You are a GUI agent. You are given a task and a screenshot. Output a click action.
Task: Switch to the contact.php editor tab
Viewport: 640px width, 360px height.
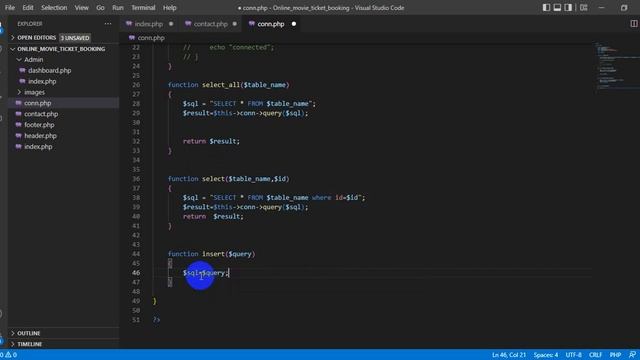click(x=211, y=24)
